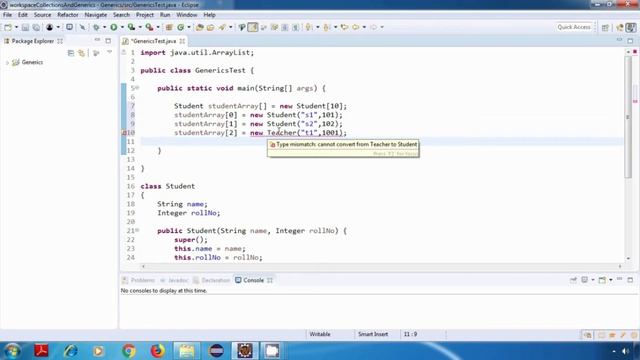Click the Save All toolbar icon
This screenshot has height=360, width=640.
coord(36,27)
